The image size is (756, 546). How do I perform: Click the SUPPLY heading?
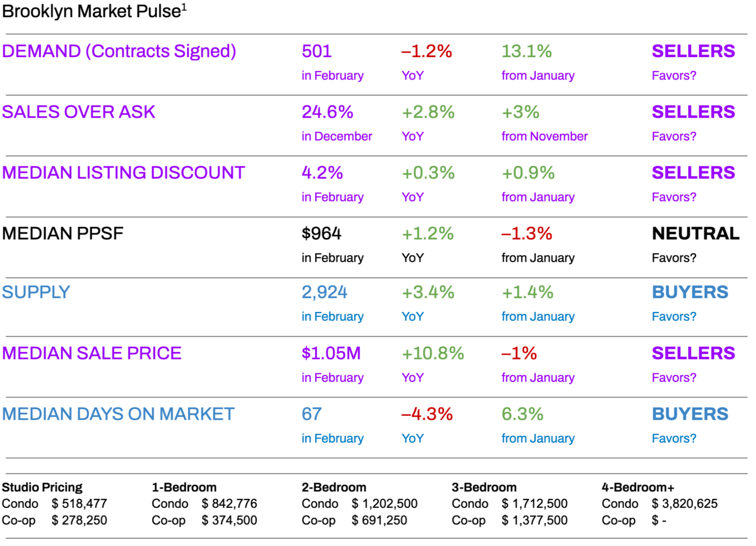point(36,292)
